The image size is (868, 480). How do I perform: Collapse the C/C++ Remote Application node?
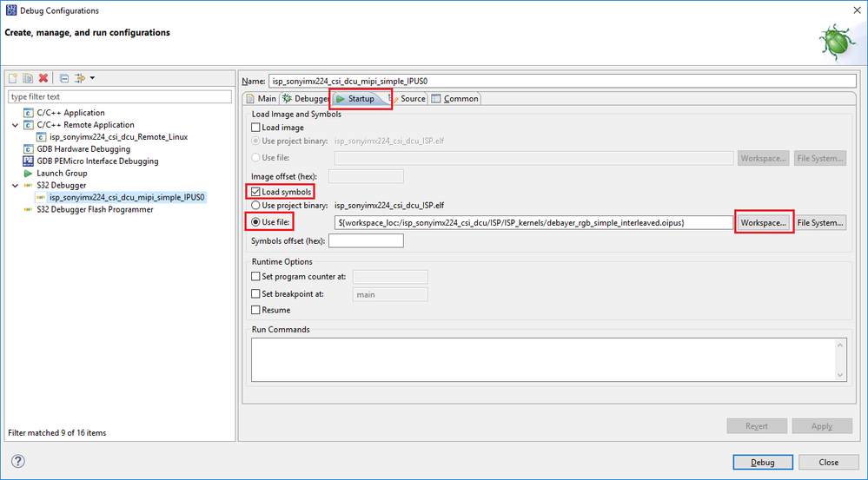point(15,125)
